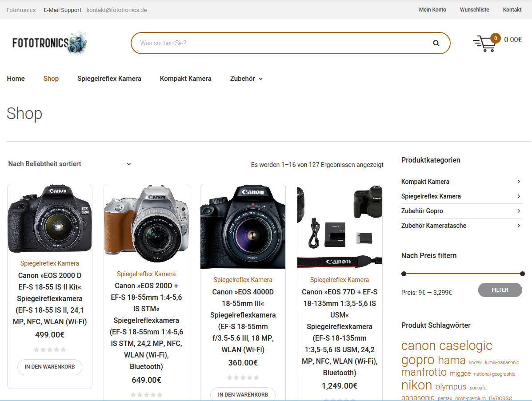This screenshot has height=401, width=532.
Task: Click the canon tag
Action: (418, 346)
